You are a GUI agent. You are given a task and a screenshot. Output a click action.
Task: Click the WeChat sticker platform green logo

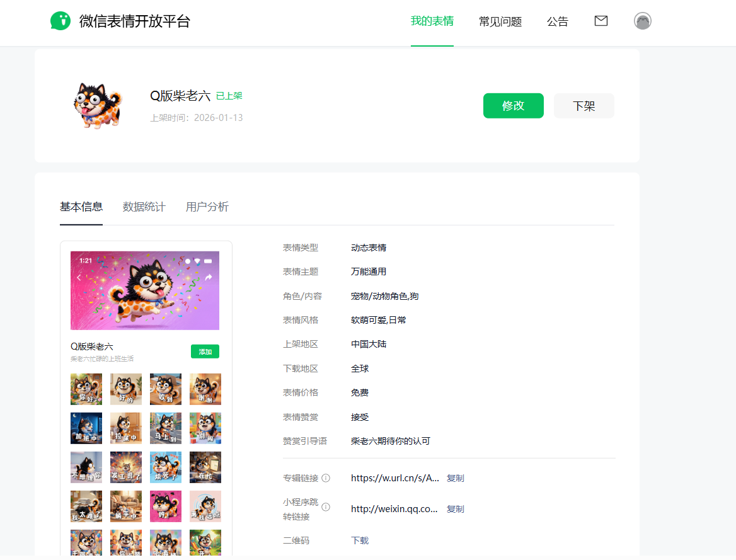60,21
